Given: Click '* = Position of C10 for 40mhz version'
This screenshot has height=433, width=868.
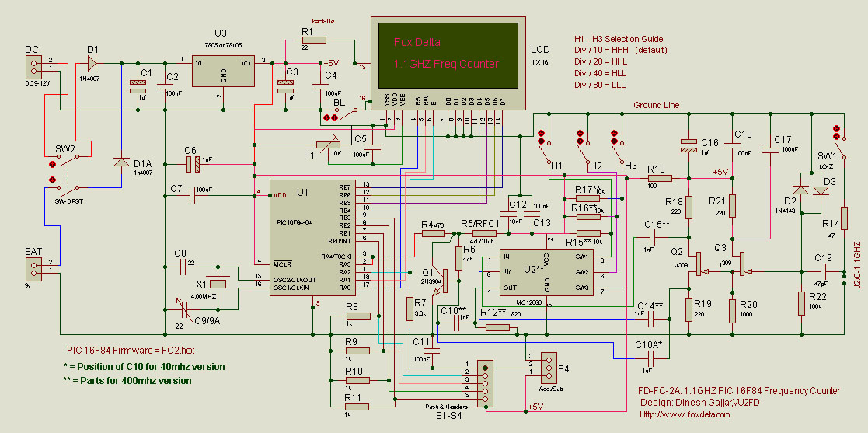Looking at the screenshot, I should coord(144,367).
